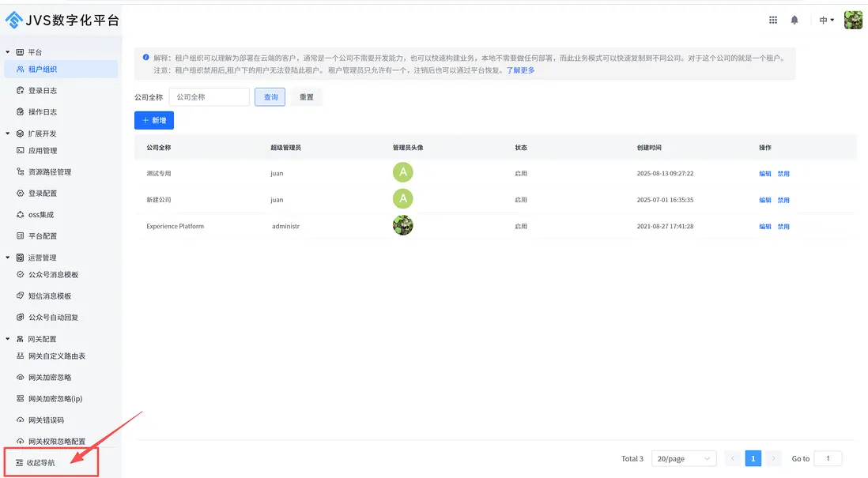Click the 重置 reset button

tap(306, 97)
